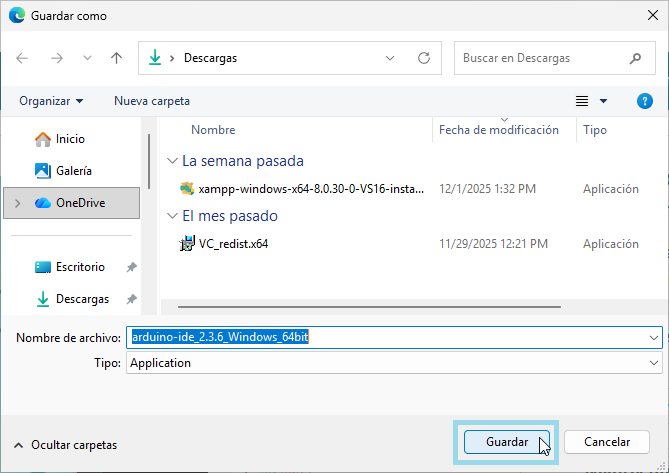Expand the address bar history dropdown
Image resolution: width=669 pixels, height=473 pixels.
point(390,58)
